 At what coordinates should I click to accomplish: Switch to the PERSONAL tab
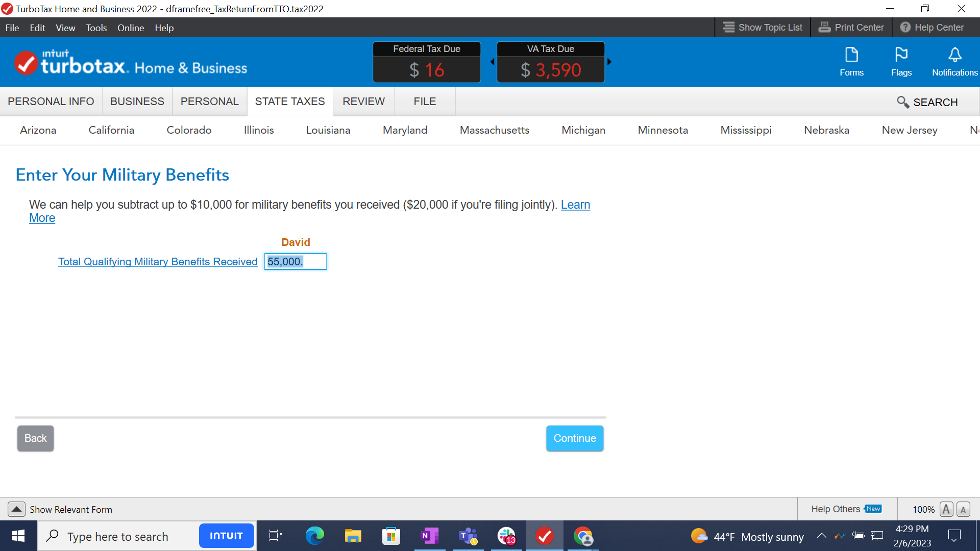point(210,102)
